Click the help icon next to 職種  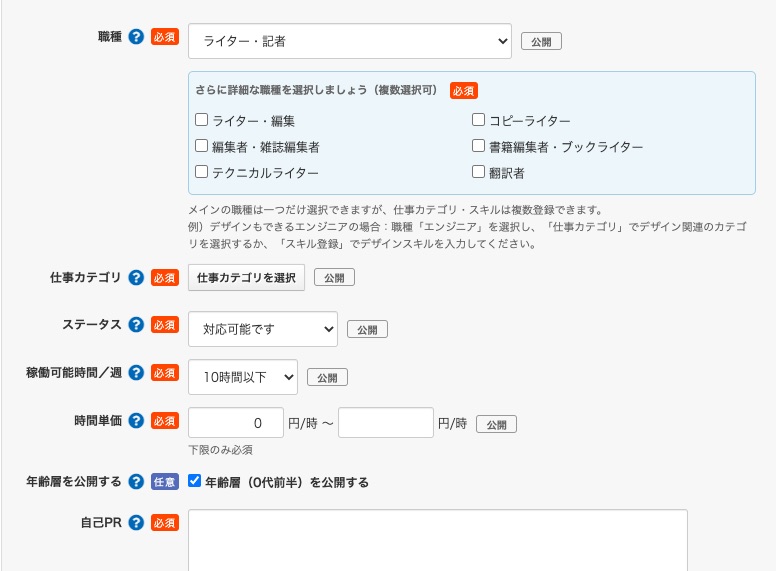tap(137, 38)
